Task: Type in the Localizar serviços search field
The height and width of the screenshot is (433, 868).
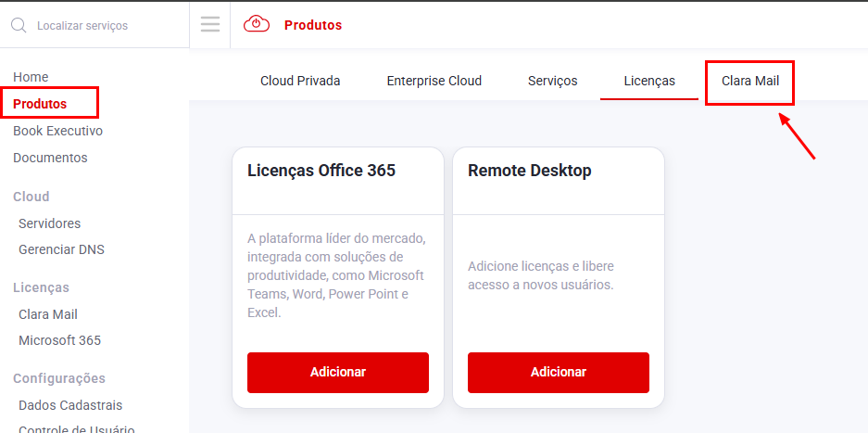Action: (102, 26)
